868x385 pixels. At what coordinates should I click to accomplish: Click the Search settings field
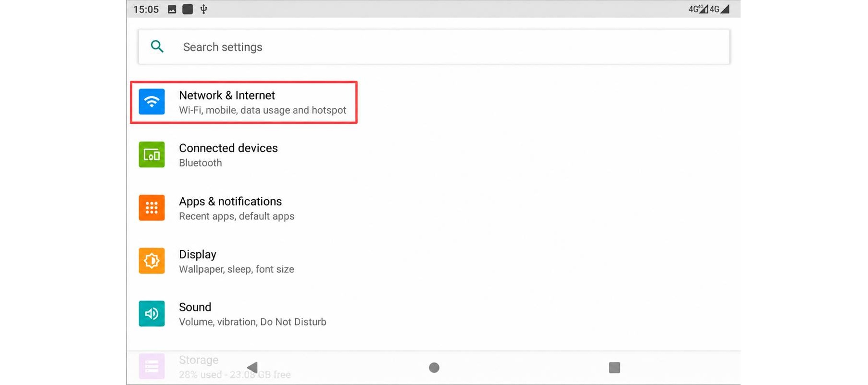434,47
